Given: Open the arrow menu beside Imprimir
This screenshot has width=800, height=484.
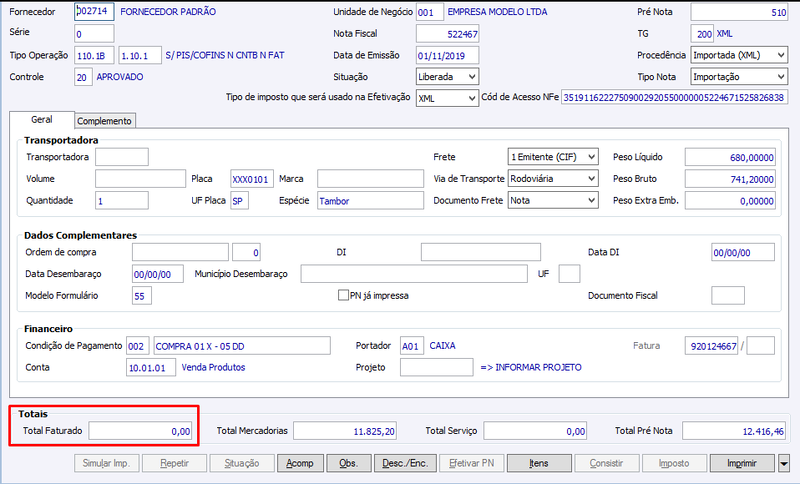Looking at the screenshot, I should click(x=784, y=463).
